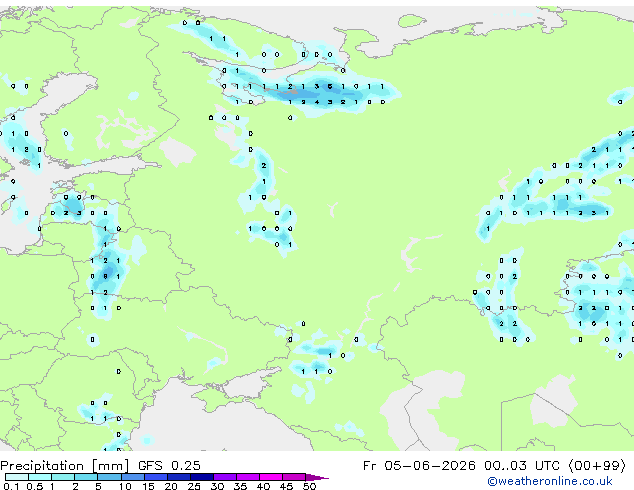The width and height of the screenshot is (634, 490).
Task: Select the 5–10 mm legend color swatch
Action: click(109, 477)
